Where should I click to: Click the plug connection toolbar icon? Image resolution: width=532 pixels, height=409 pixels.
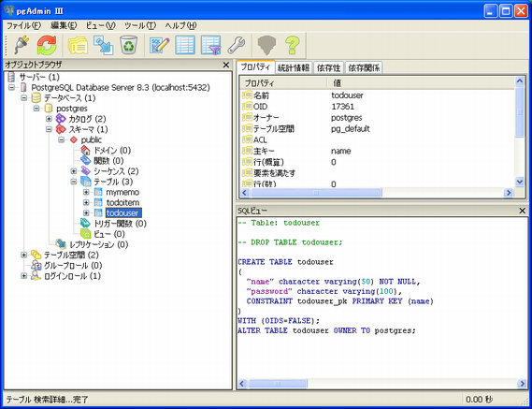[x=21, y=45]
